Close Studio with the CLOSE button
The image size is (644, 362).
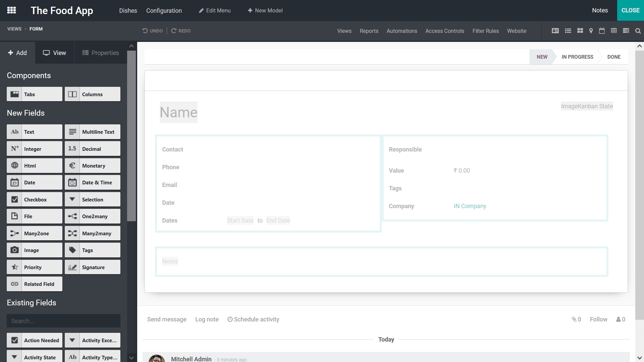coord(631,10)
